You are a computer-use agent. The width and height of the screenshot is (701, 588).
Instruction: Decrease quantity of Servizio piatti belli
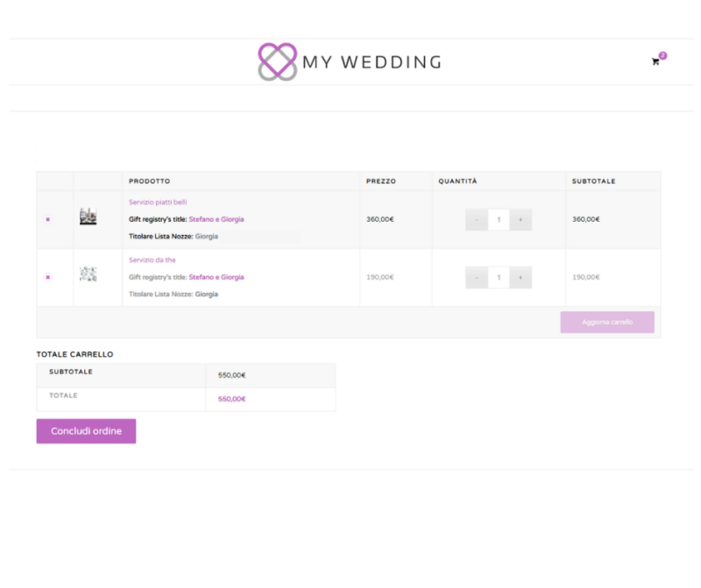point(477,219)
